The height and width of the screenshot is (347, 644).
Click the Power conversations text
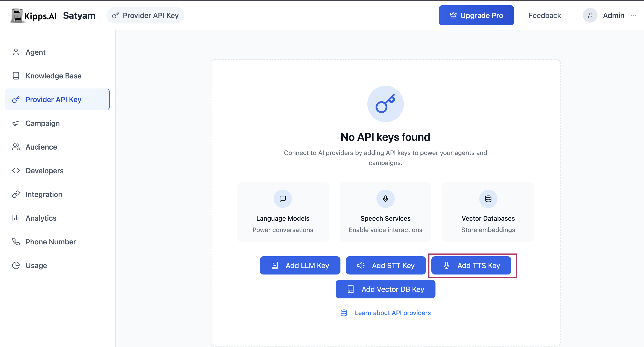point(283,230)
